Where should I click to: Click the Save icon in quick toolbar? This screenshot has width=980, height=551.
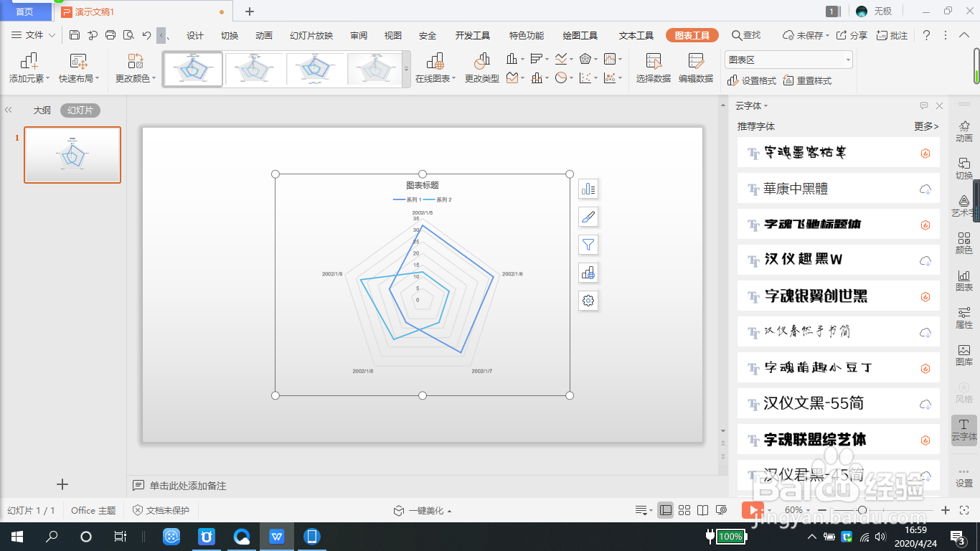75,35
